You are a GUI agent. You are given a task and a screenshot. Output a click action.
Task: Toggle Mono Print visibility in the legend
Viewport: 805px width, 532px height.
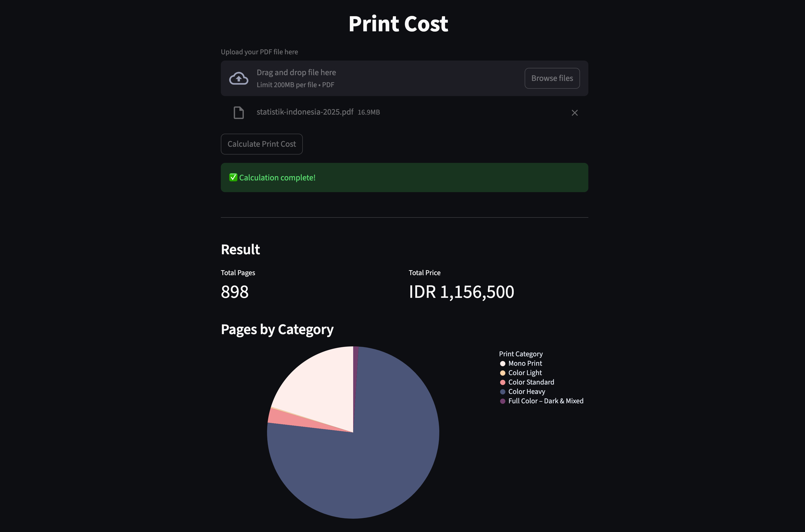525,363
